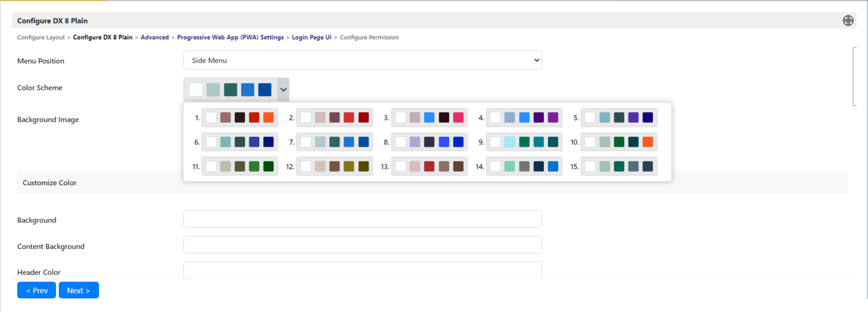Click the Prev button

click(36, 290)
